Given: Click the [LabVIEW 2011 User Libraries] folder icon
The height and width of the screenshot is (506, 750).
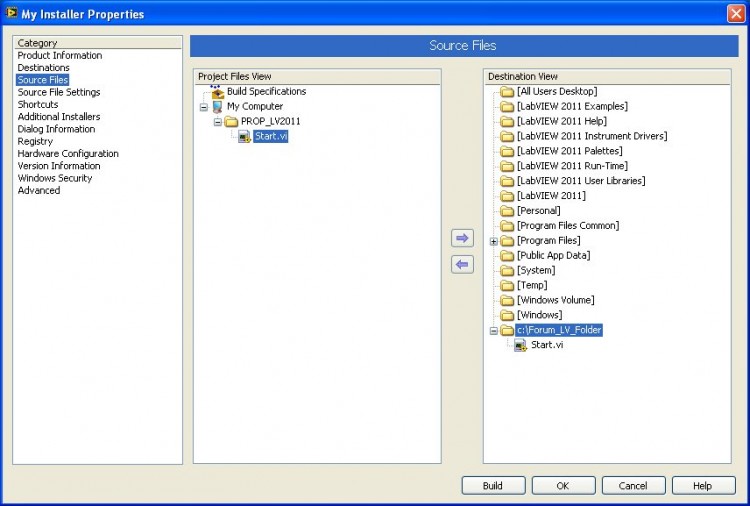Looking at the screenshot, I should coord(507,181).
